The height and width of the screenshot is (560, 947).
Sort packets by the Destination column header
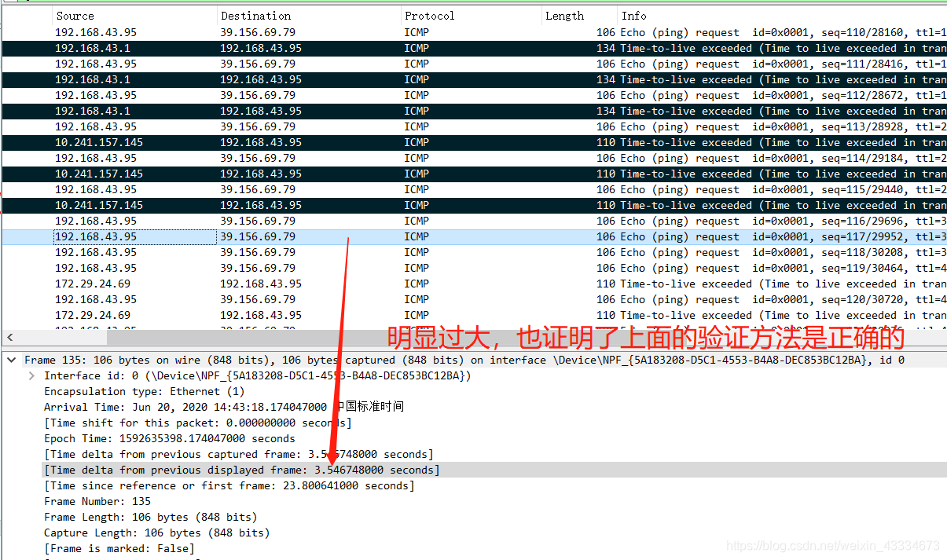click(x=308, y=16)
